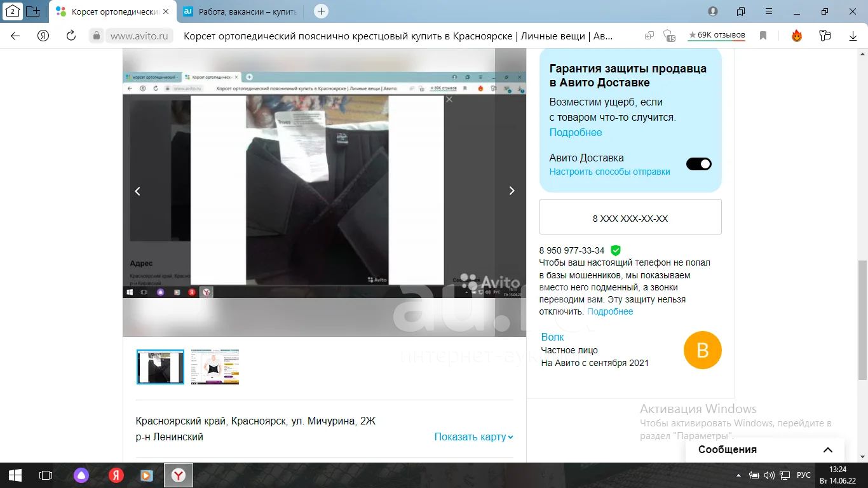Open Task View on the taskbar
The image size is (868, 488).
click(x=46, y=475)
